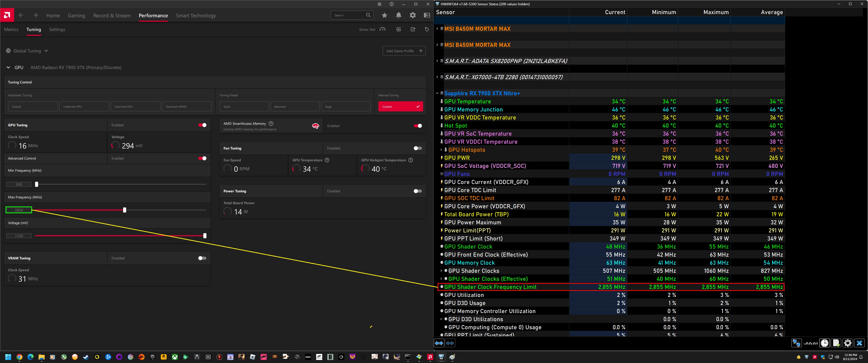Expand GPU Hotspots row

[441, 149]
